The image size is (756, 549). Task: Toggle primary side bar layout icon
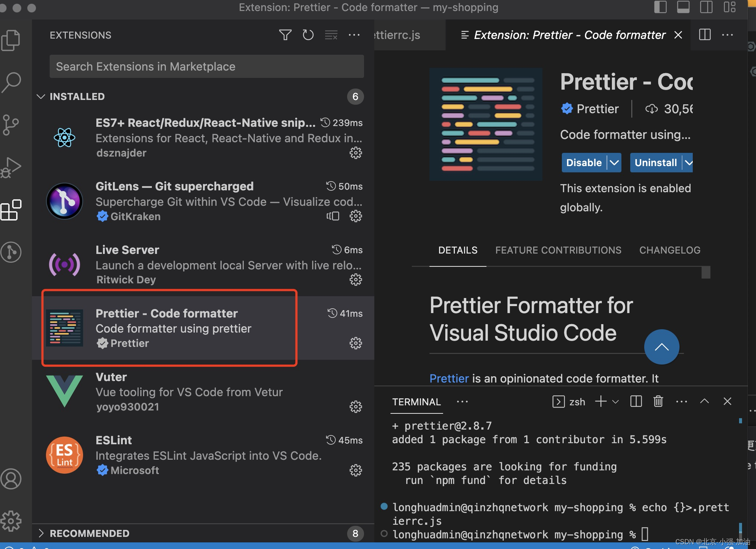[660, 7]
